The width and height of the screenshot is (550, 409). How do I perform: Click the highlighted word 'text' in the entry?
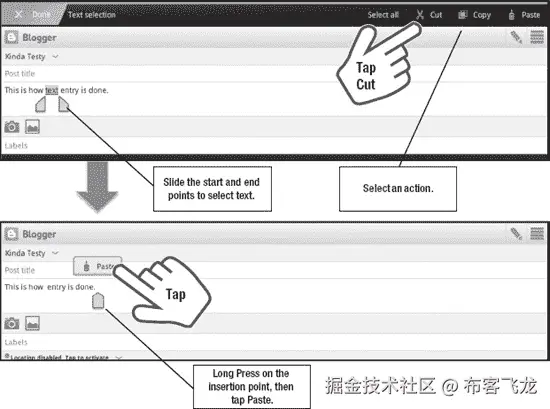52,90
